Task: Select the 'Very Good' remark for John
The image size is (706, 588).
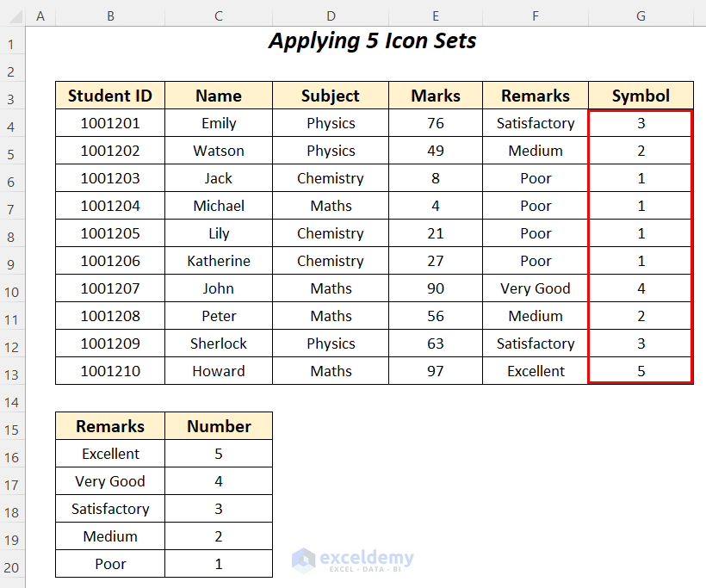Action: coord(536,288)
